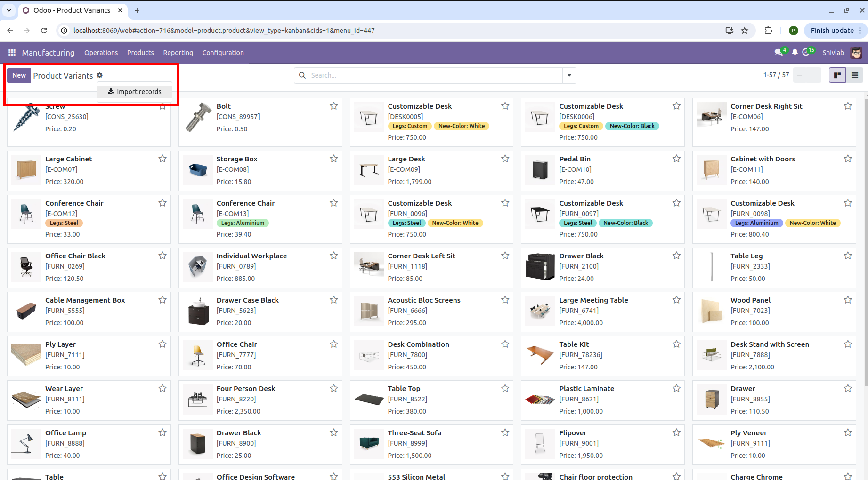Image resolution: width=868 pixels, height=480 pixels.
Task: Toggle favorite star on Pedal Bin
Action: (x=676, y=159)
